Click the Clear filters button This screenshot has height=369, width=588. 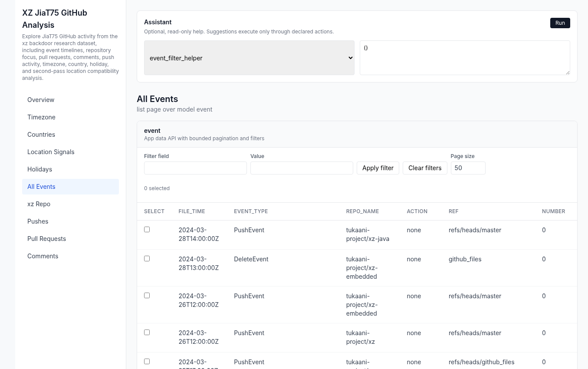425,168
